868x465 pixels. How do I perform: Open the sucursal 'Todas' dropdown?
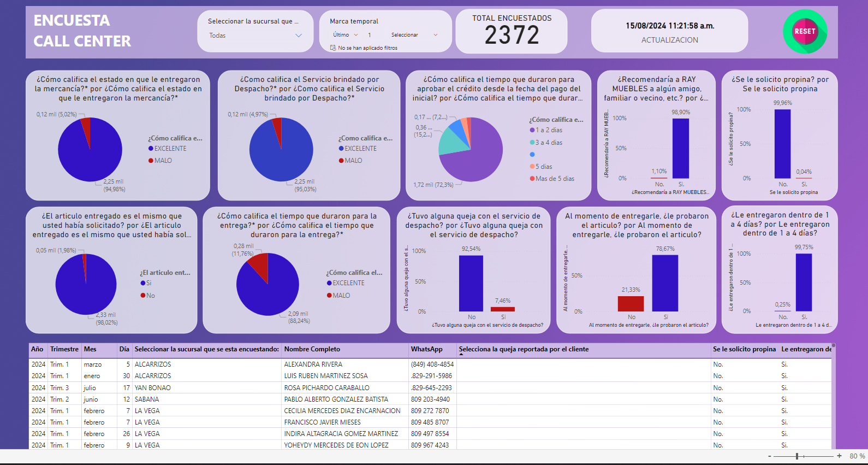point(255,36)
